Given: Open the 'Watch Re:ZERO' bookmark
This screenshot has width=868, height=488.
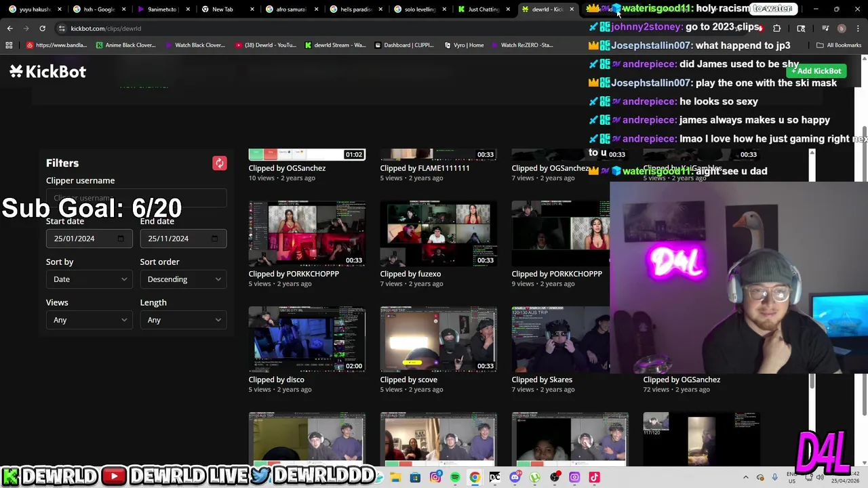Looking at the screenshot, I should 521,45.
